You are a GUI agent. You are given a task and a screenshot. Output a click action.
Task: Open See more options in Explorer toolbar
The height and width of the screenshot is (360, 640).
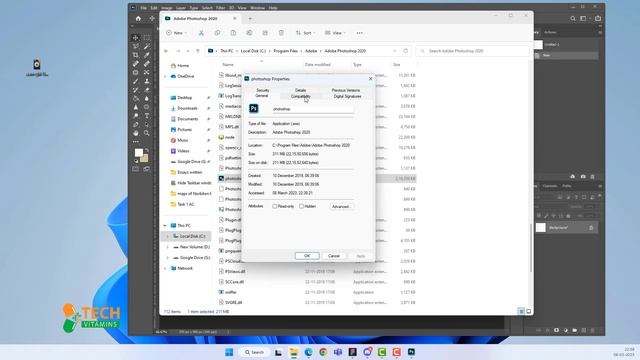pyautogui.click(x=360, y=33)
